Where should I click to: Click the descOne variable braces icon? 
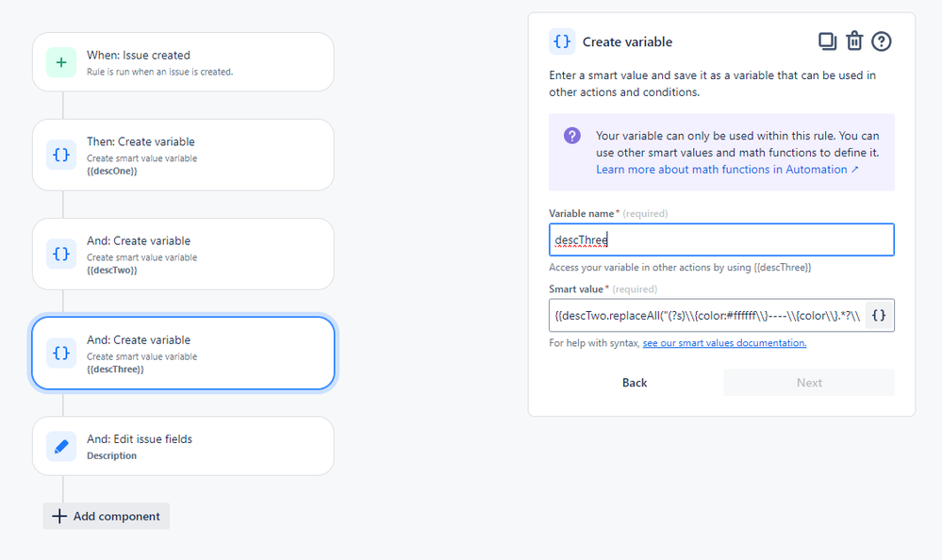[x=61, y=155]
